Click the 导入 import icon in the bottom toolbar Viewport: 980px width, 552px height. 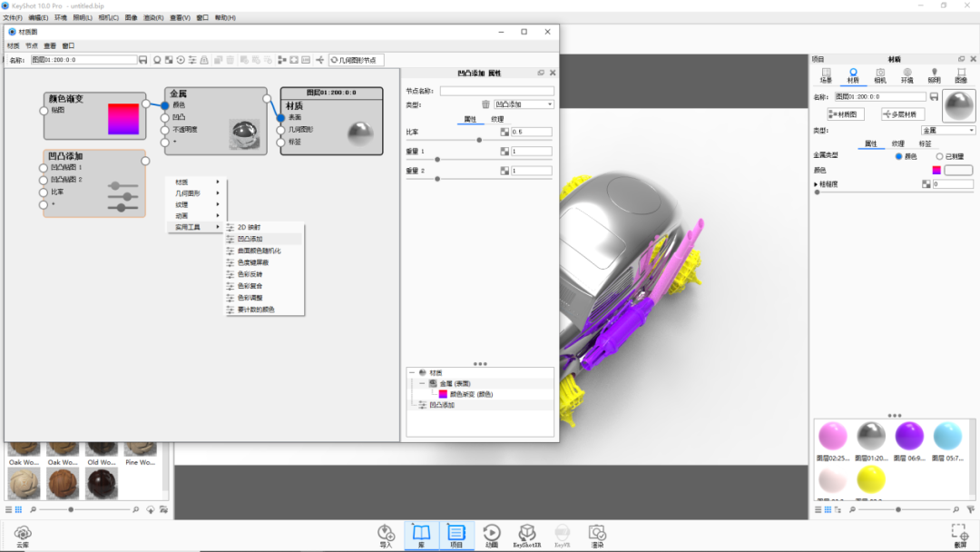(x=387, y=537)
